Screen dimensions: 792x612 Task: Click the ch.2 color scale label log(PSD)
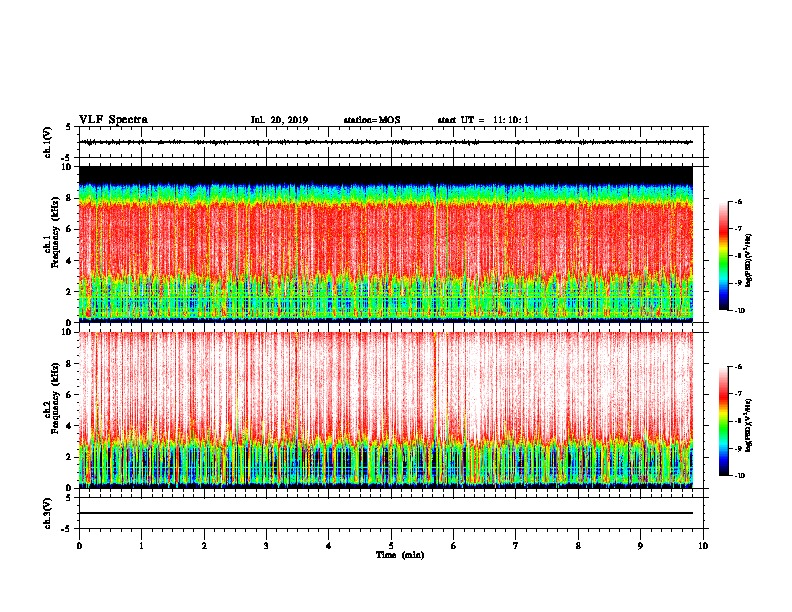(748, 425)
